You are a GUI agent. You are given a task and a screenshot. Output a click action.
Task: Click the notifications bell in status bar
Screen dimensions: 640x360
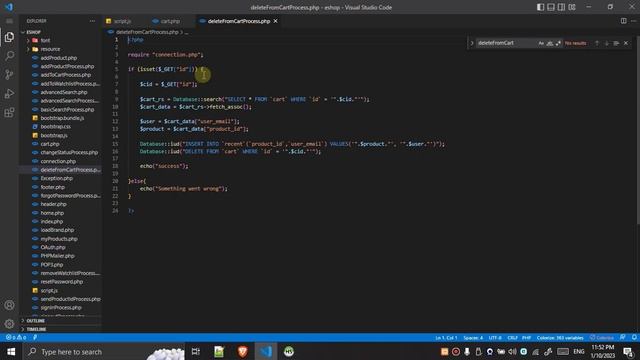634,338
